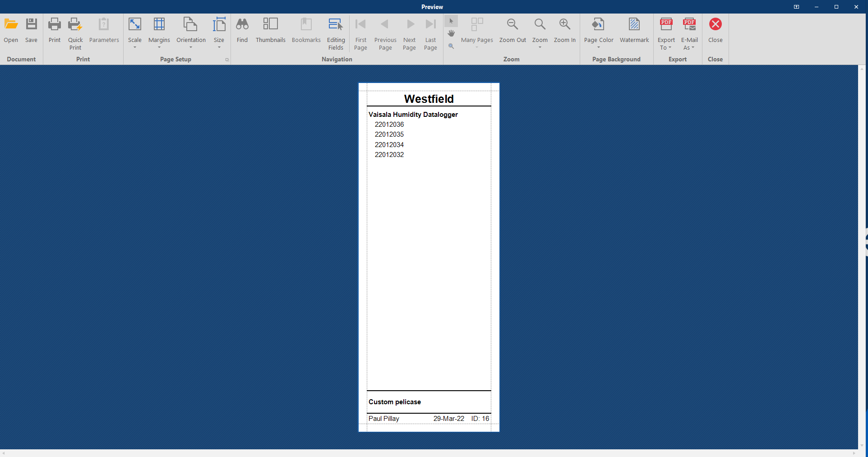Open Many Pages layout
The height and width of the screenshot is (457, 868).
pos(477,24)
